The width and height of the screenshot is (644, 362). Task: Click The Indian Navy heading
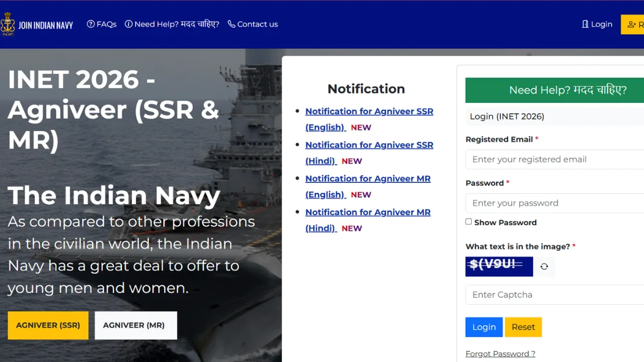(x=114, y=195)
